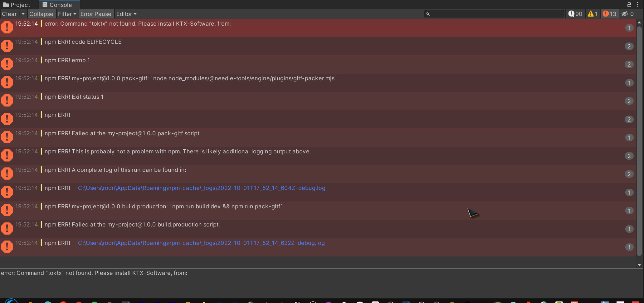Click the error icon beside the toktx message

7,27
